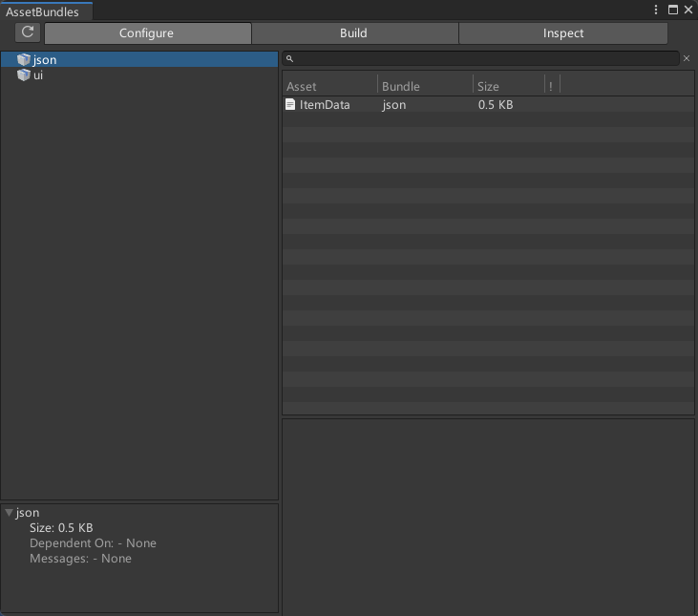Sort assets by the Asset column header
The width and height of the screenshot is (698, 616).
coord(329,86)
